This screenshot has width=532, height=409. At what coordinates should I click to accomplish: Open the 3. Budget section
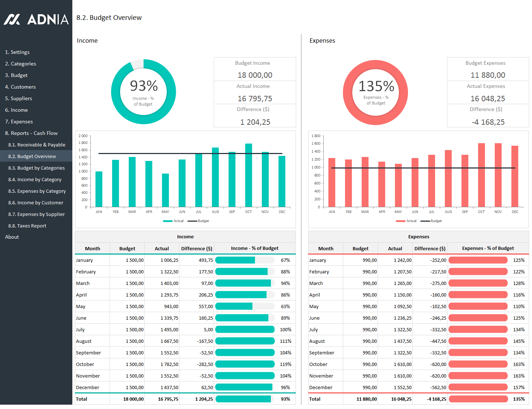pos(16,75)
